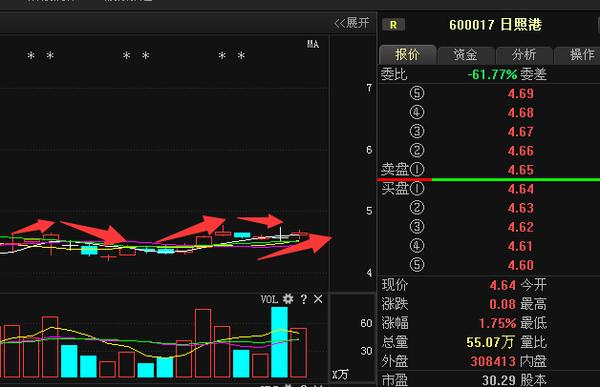
Task: Select buy level 4 price 4.61
Action: (520, 246)
